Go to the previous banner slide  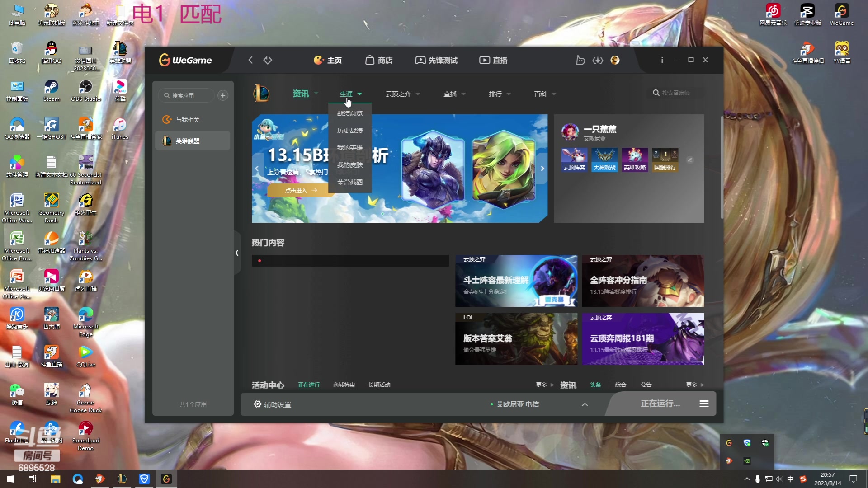coord(257,169)
